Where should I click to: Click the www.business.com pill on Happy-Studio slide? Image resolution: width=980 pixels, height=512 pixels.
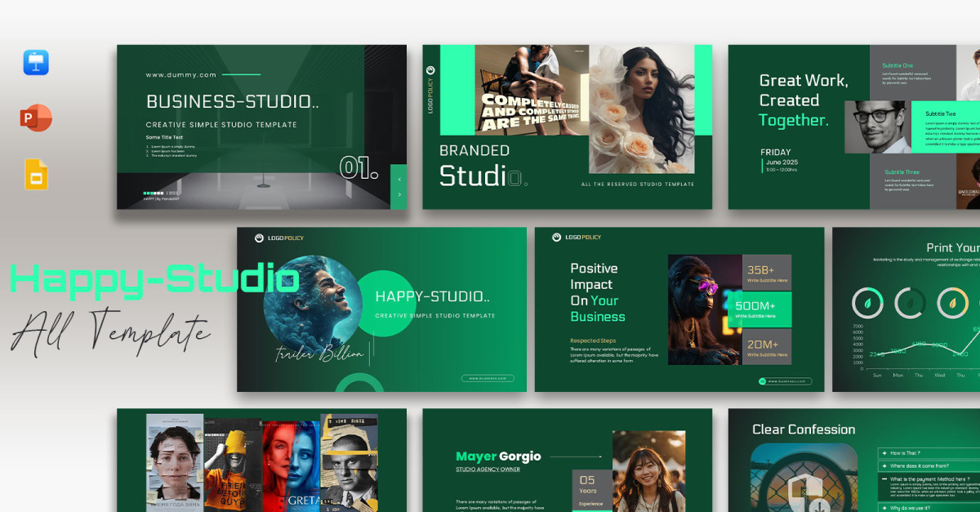pos(488,378)
